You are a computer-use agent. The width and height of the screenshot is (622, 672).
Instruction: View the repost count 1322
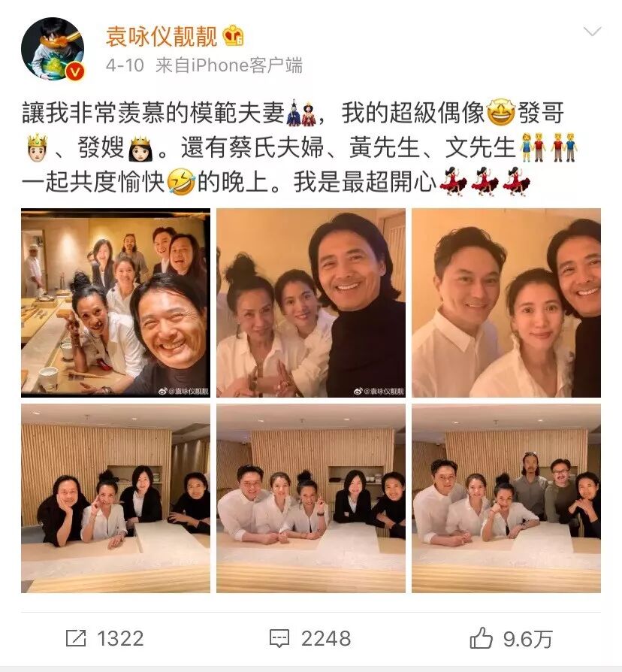120,639
